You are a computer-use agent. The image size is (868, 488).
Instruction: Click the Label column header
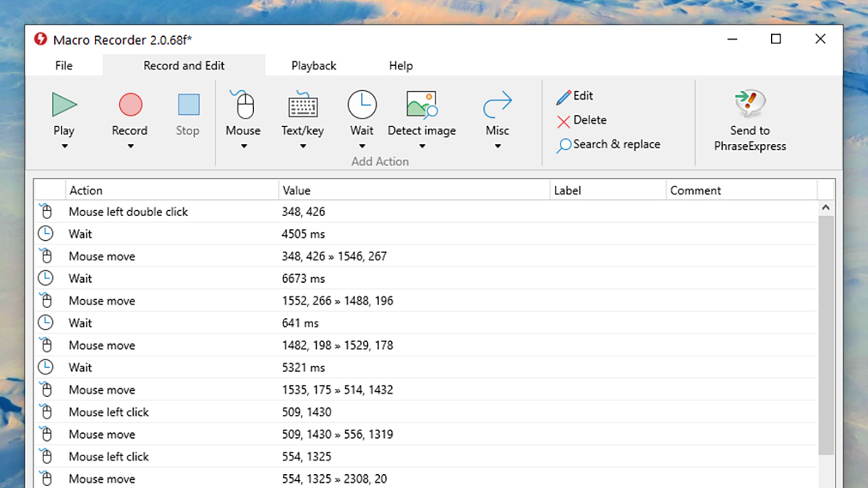pos(608,191)
